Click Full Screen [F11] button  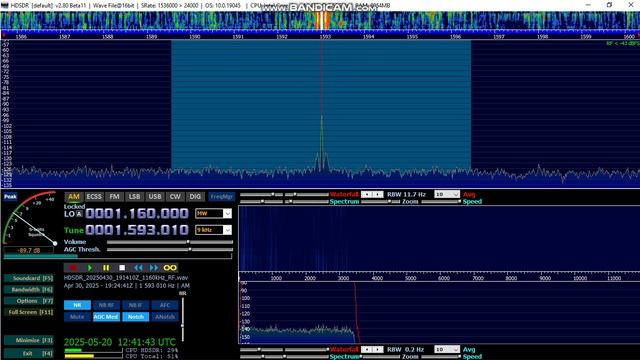click(x=29, y=312)
